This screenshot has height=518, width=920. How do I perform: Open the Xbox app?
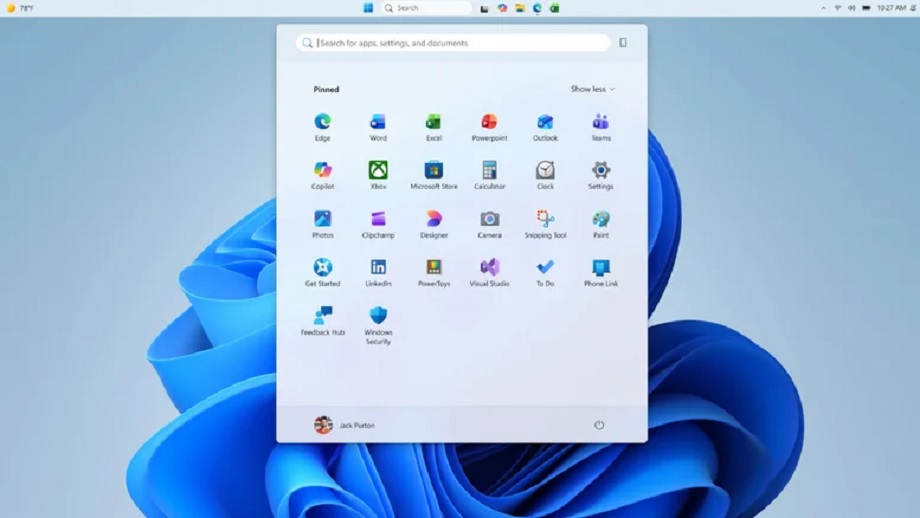pos(378,175)
